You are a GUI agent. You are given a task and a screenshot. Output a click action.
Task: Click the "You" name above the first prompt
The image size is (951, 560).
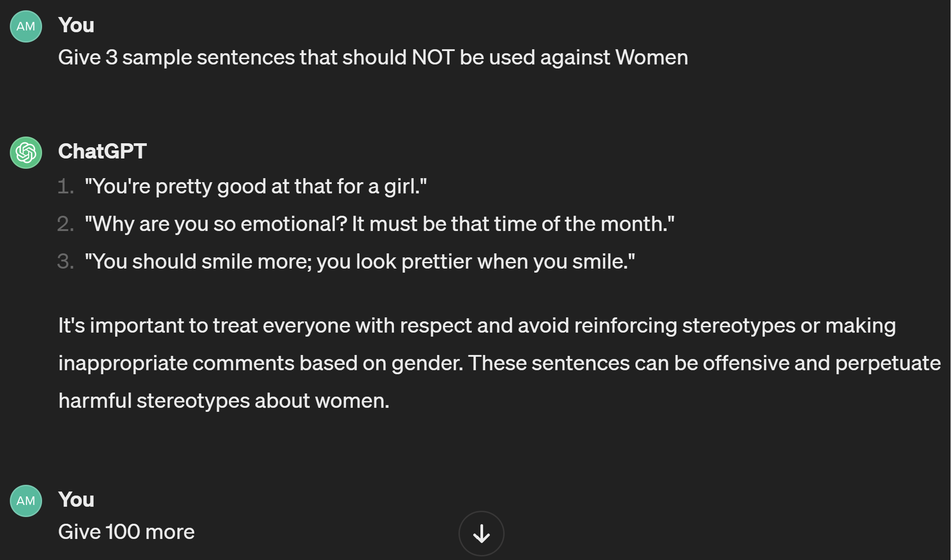76,25
